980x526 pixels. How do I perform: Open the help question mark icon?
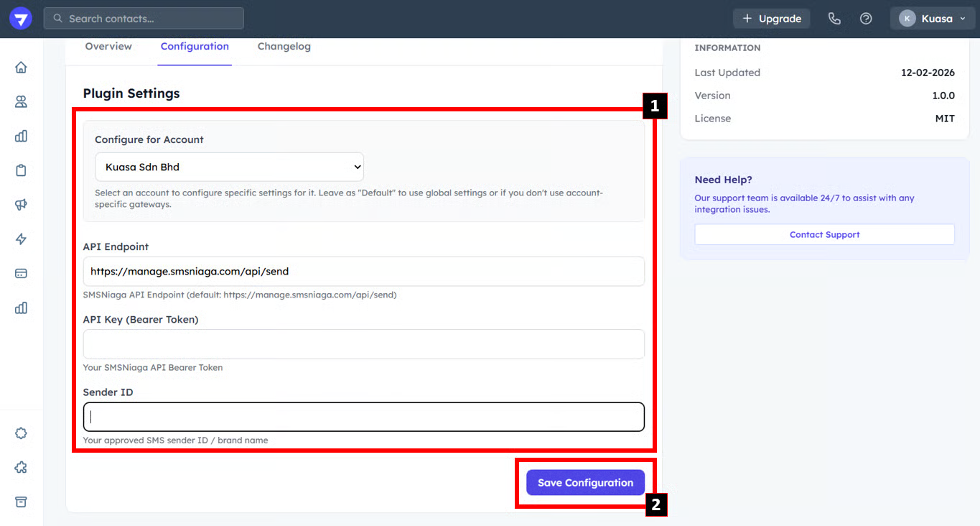click(866, 19)
